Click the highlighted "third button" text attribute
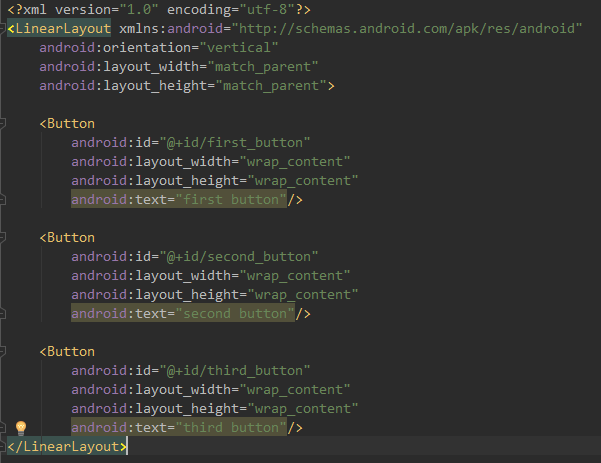Screen dimensions: 601x463 pos(179,427)
